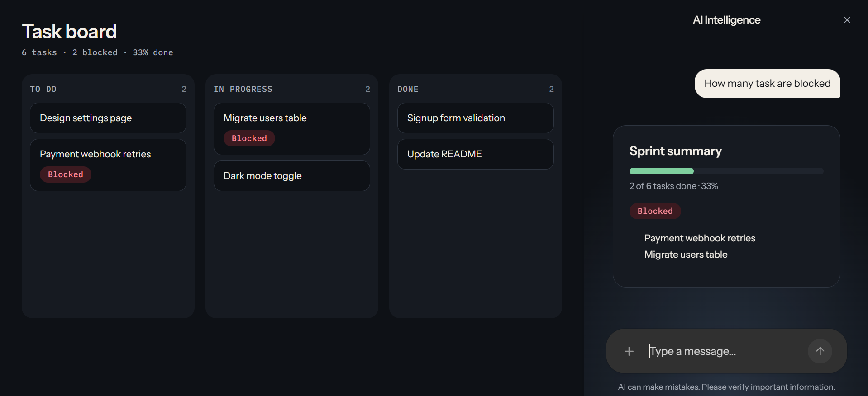Click the IN PROGRESS column count 2

tap(368, 89)
